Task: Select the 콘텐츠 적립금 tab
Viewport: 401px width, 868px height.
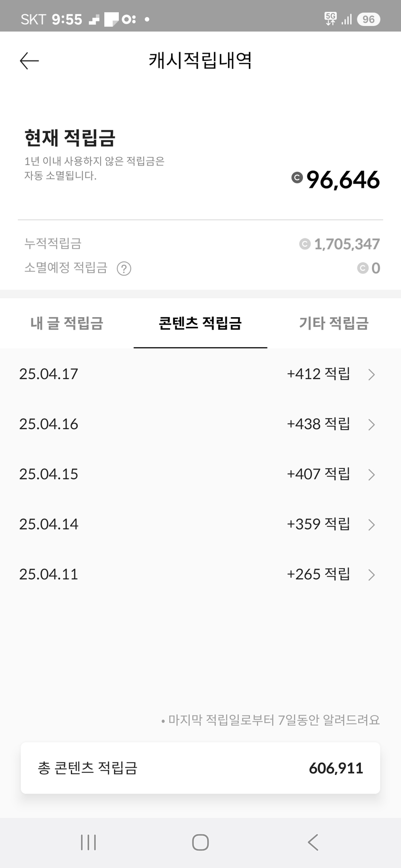Action: (200, 323)
